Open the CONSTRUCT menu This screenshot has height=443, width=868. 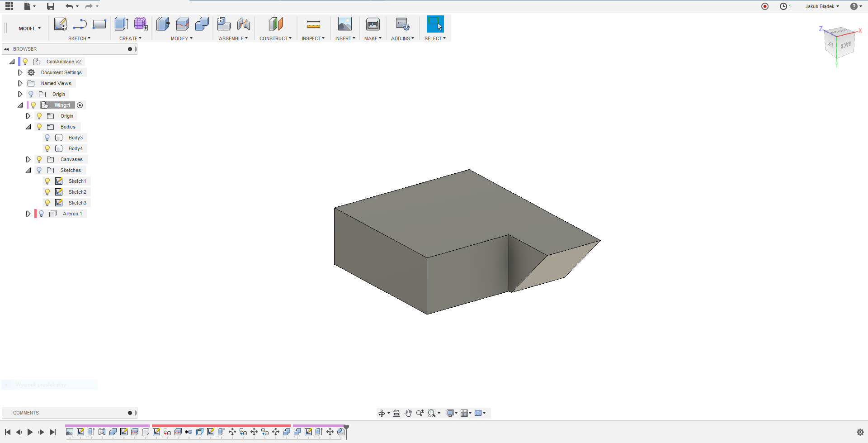click(x=275, y=38)
